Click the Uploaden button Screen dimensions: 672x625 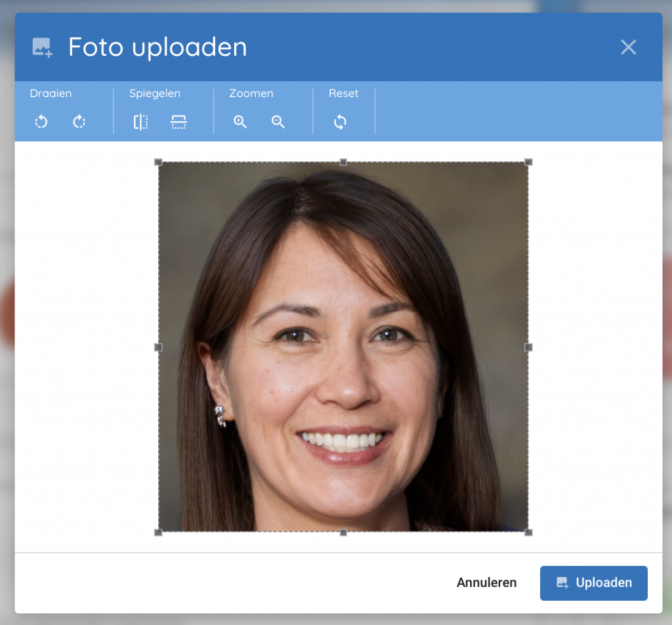click(x=593, y=583)
